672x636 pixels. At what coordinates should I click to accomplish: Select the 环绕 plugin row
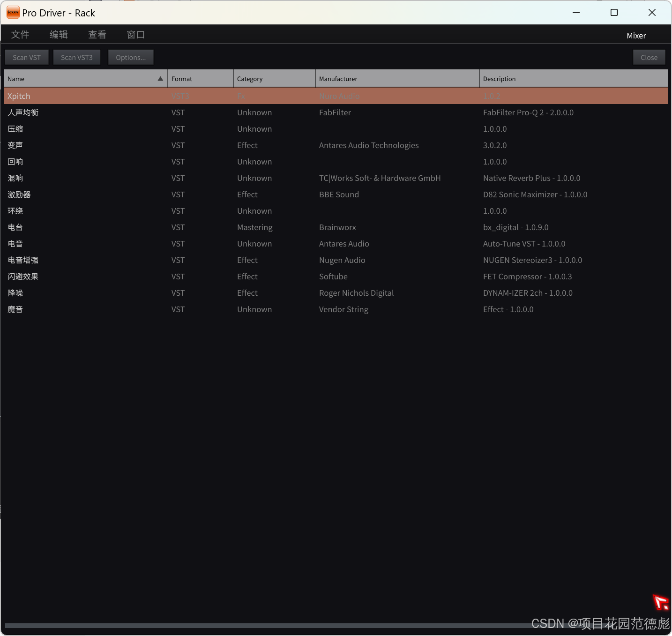point(336,211)
